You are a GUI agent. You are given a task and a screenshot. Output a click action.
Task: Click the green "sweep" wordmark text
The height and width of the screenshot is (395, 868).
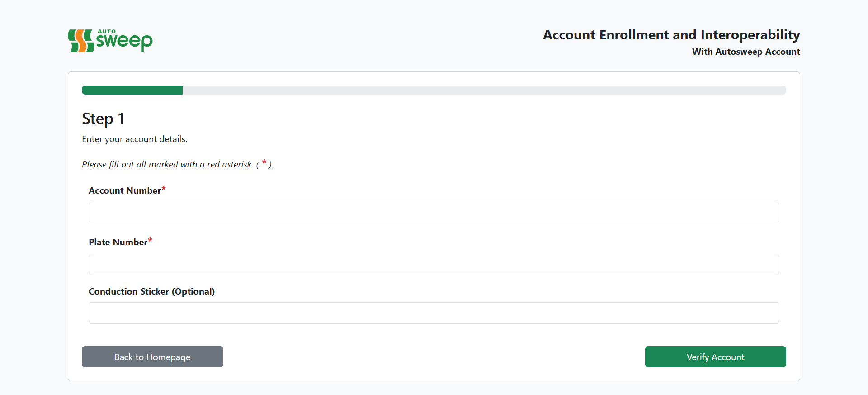pyautogui.click(x=124, y=41)
